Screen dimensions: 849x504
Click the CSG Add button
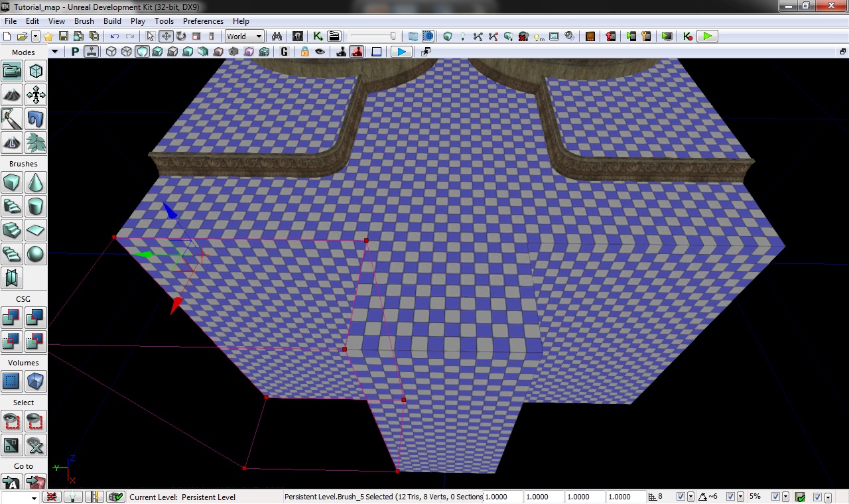[x=11, y=318]
